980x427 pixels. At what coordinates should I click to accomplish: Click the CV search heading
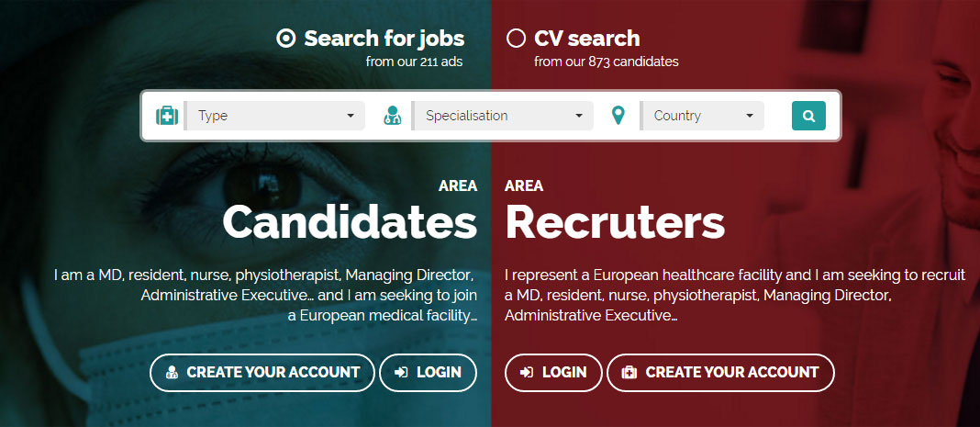[x=587, y=39]
